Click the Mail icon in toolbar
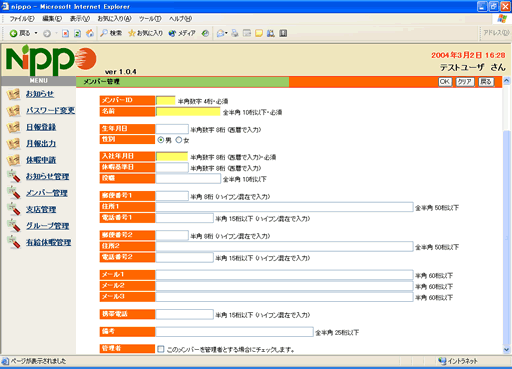 pos(221,33)
